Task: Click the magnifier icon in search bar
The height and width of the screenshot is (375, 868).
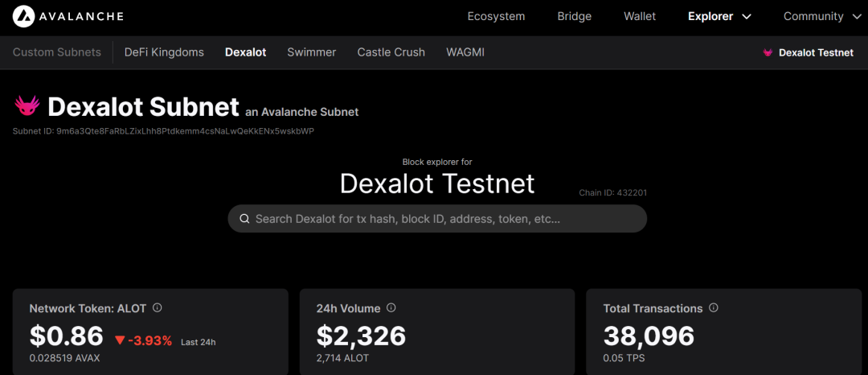Action: coord(244,219)
